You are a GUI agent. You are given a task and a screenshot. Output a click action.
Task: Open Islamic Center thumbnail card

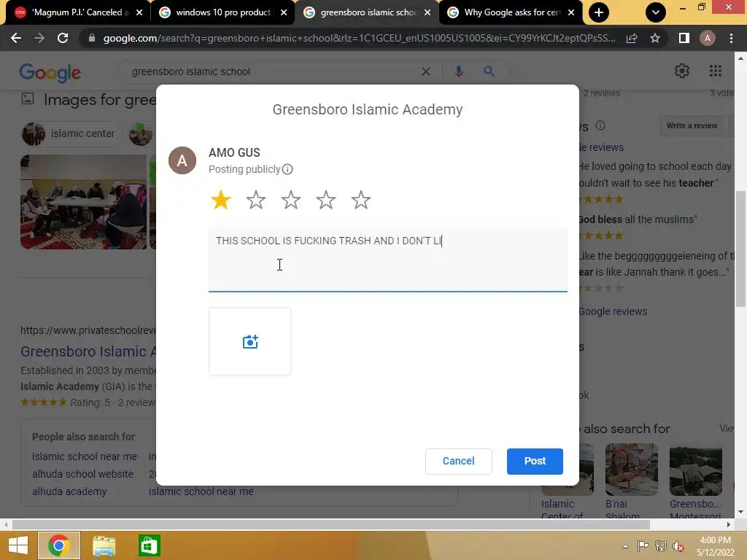(x=568, y=470)
